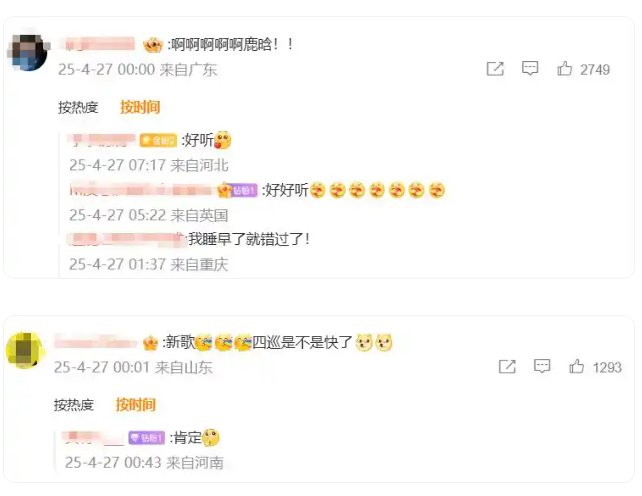642x496 pixels.
Task: Click the purple diamond fan badge on 肯定 reply
Action: click(x=147, y=438)
